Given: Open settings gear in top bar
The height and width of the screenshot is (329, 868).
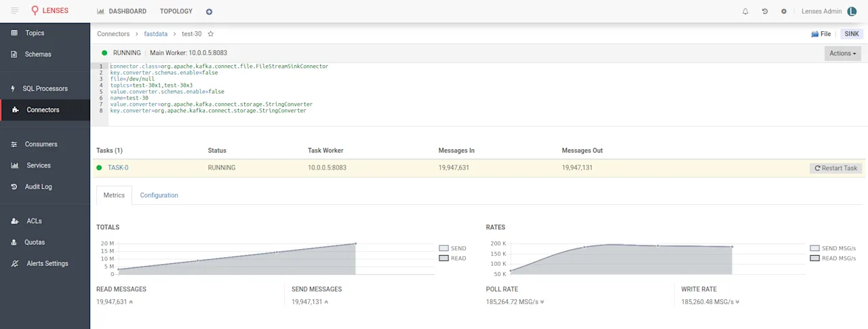Looking at the screenshot, I should pyautogui.click(x=784, y=12).
